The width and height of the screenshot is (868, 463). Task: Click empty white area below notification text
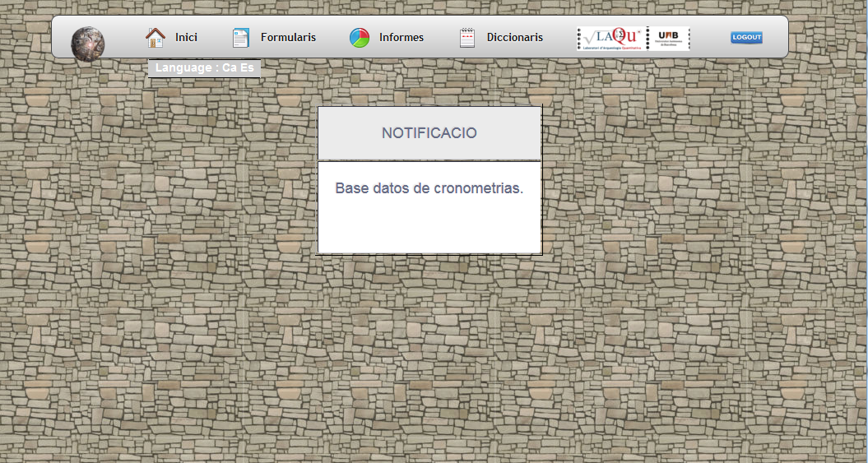pyautogui.click(x=429, y=229)
